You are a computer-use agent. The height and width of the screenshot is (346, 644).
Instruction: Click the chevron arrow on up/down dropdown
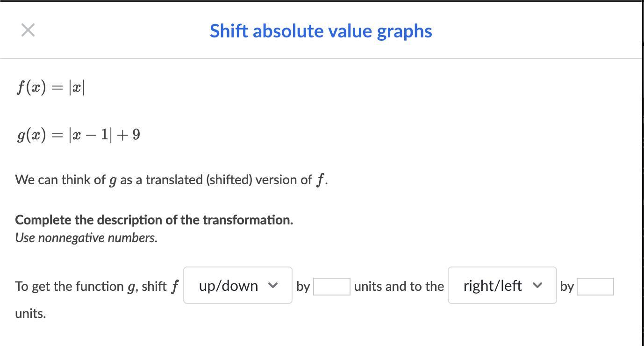point(273,285)
